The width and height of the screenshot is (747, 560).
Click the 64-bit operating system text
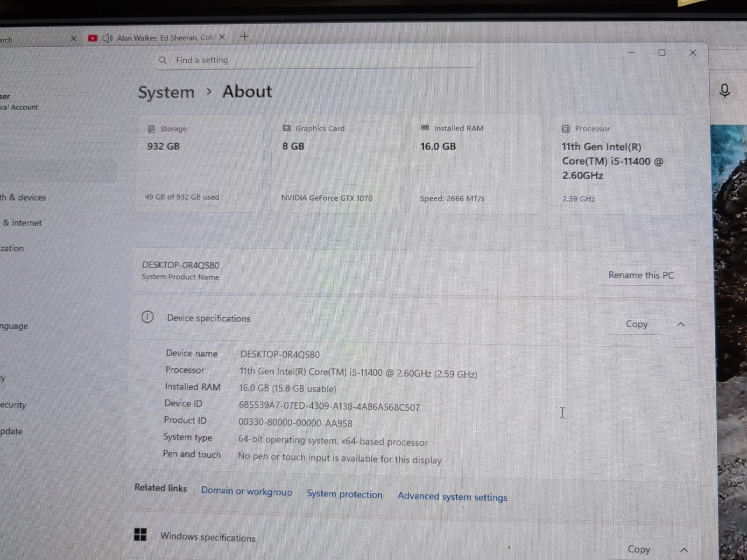[333, 441]
